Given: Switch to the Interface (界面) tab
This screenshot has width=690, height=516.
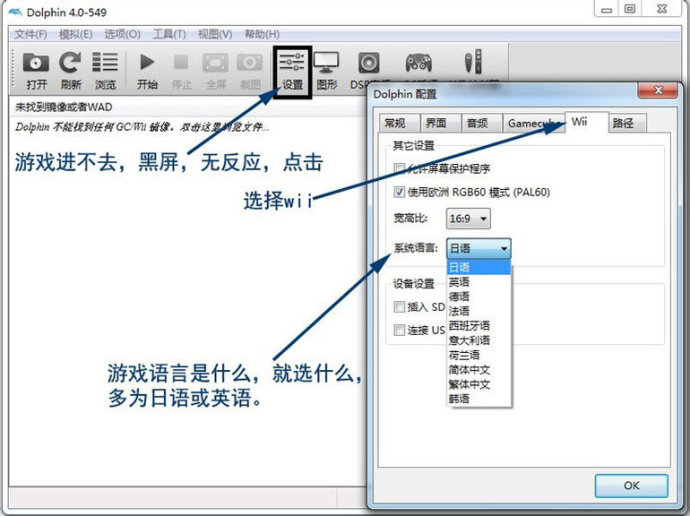Looking at the screenshot, I should 439,123.
